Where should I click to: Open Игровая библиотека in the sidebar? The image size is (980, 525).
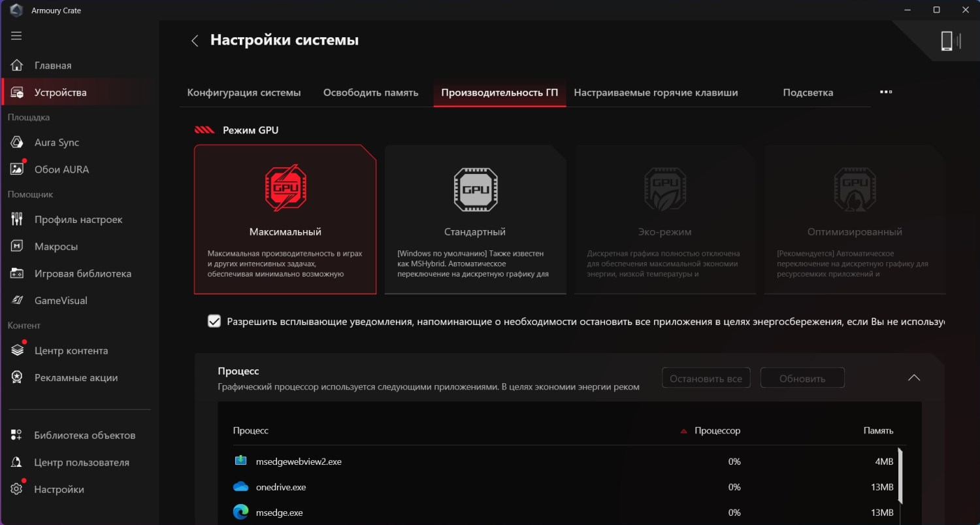click(x=80, y=273)
